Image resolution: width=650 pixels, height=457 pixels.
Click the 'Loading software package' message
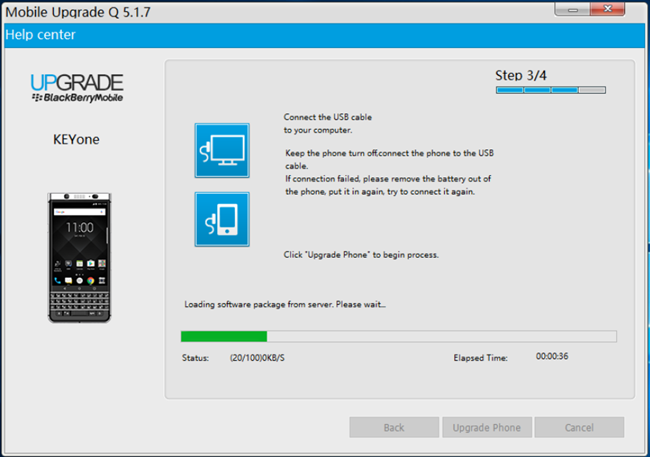pos(285,304)
